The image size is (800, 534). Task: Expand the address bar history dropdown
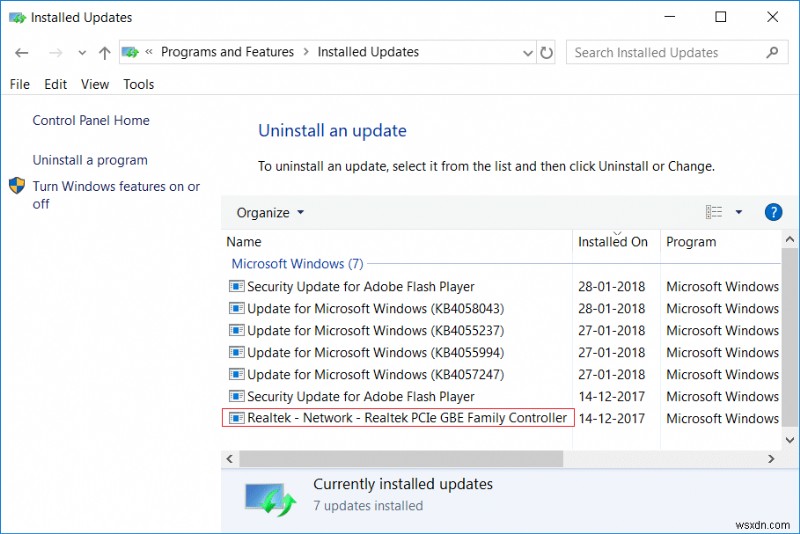(x=528, y=53)
